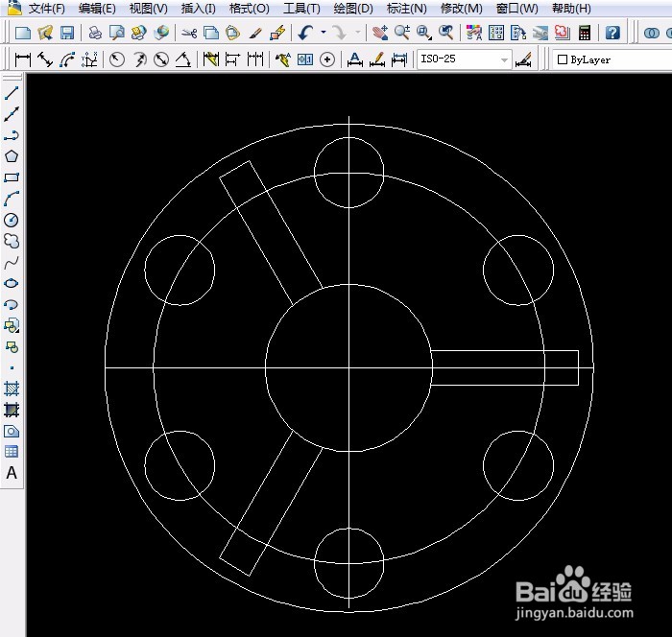Screen dimensions: 672x637
Task: Select the Multiline Text tool
Action: click(x=12, y=473)
